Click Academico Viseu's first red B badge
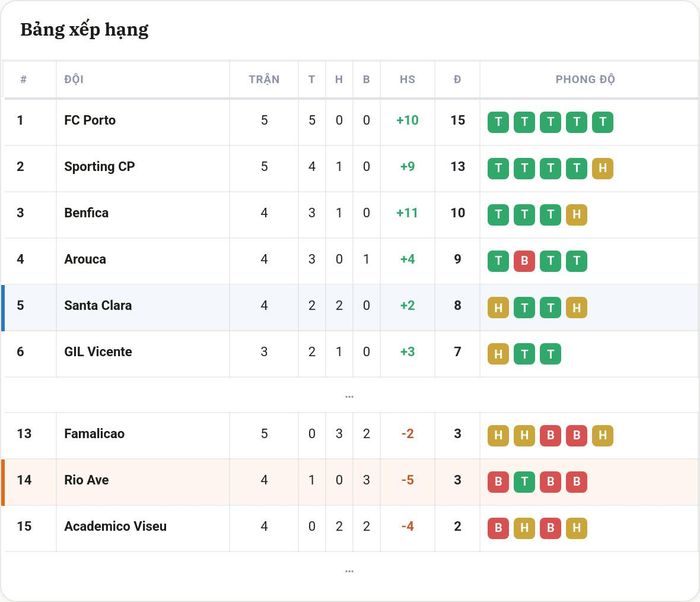 tap(498, 528)
